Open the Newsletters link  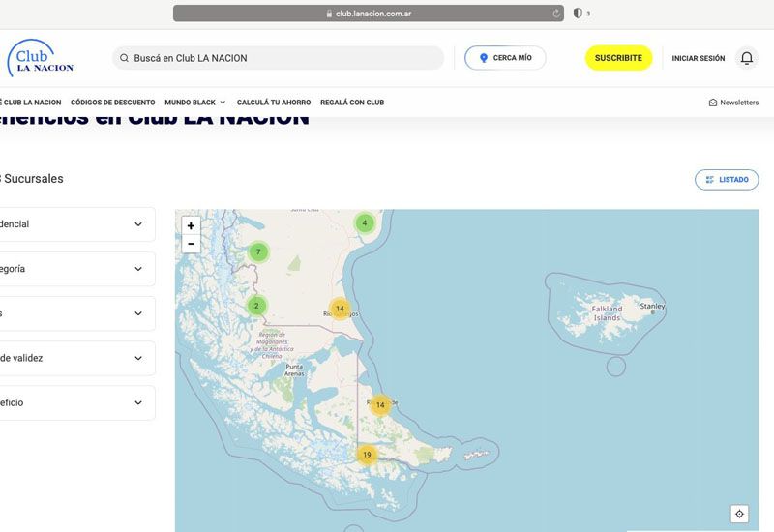pos(733,103)
